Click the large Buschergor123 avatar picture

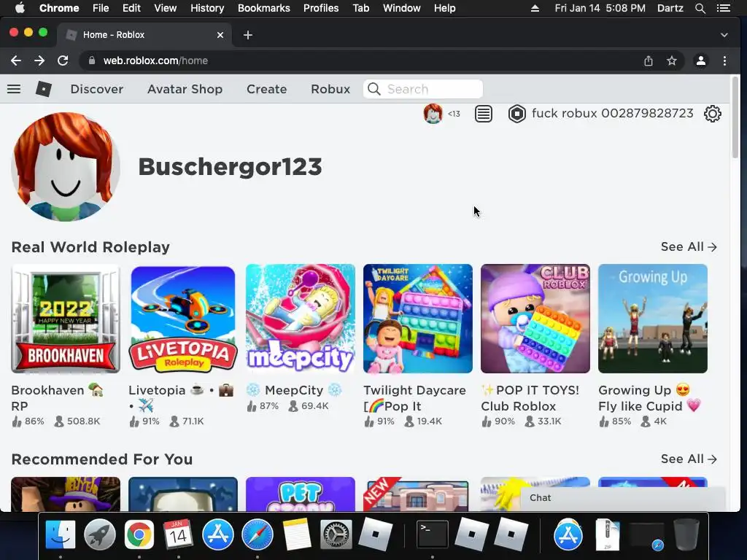pyautogui.click(x=66, y=167)
